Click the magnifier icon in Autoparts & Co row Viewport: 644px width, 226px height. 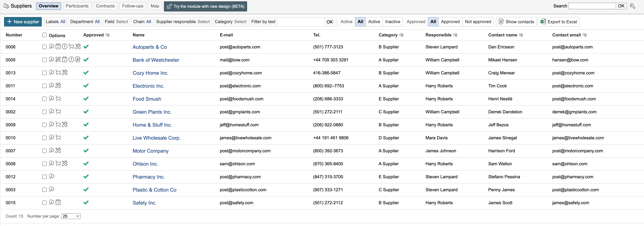(52, 47)
